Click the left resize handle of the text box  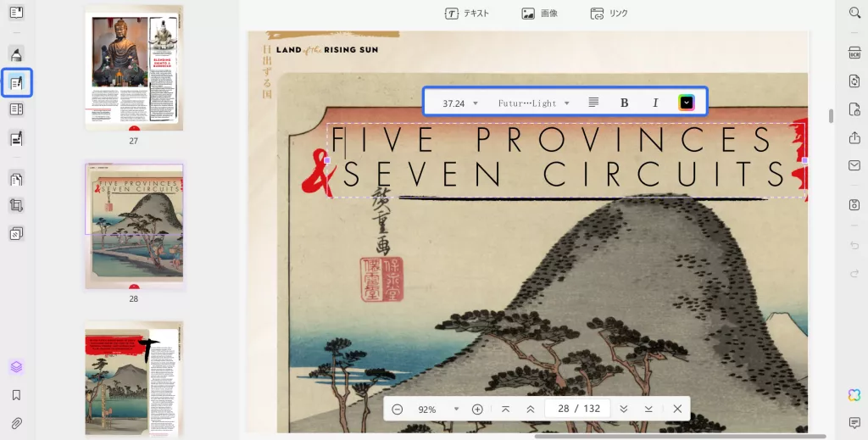tap(327, 160)
